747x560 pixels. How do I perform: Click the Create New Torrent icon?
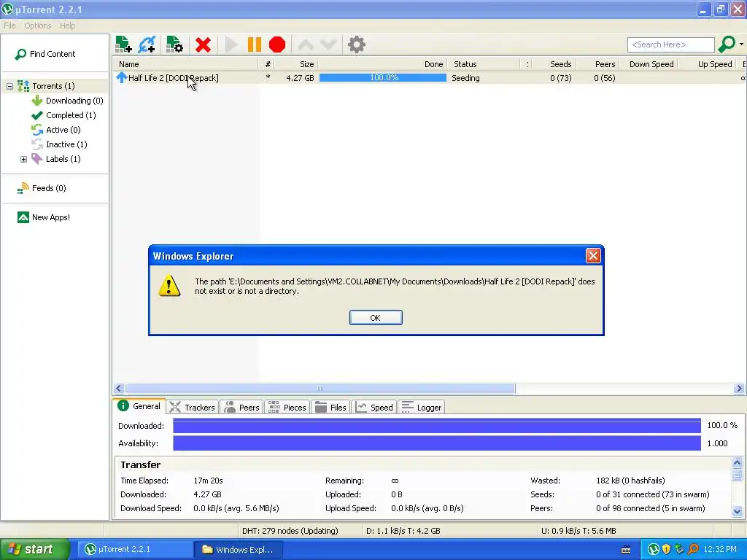(x=174, y=44)
